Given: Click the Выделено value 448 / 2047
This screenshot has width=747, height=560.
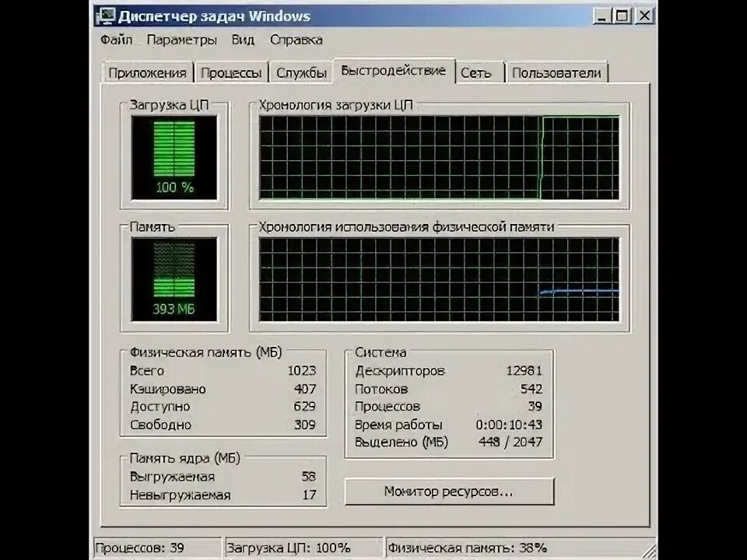Looking at the screenshot, I should point(510,442).
